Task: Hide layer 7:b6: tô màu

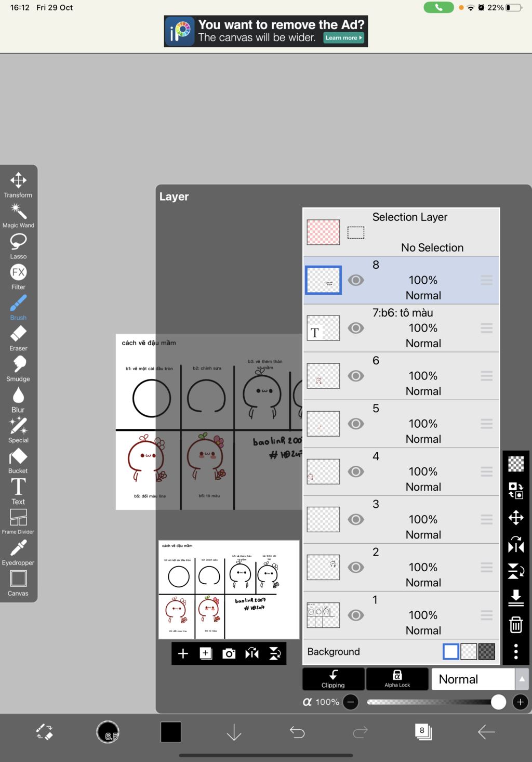Action: pos(356,328)
